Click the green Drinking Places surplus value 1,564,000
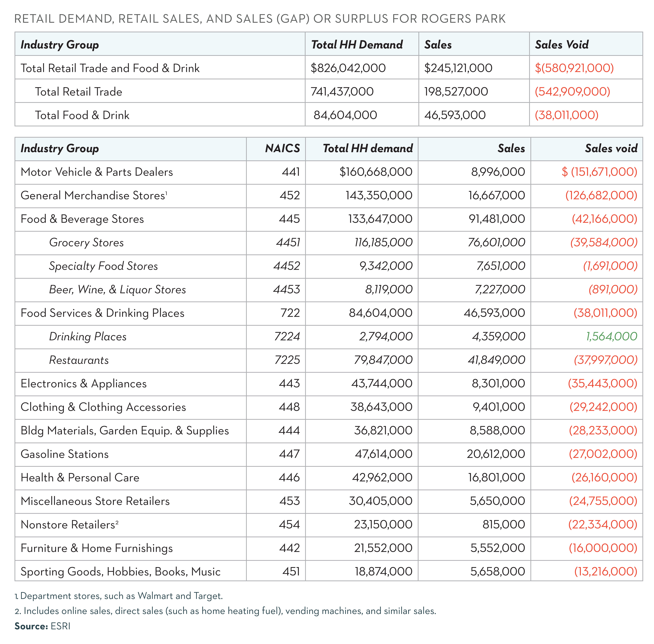Screen dimensions: 654x644 [611, 337]
